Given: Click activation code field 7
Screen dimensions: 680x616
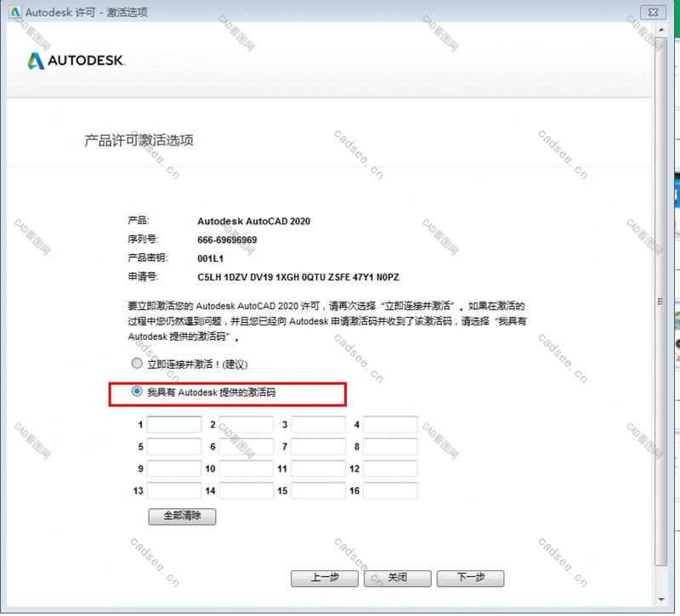Looking at the screenshot, I should pos(318,447).
